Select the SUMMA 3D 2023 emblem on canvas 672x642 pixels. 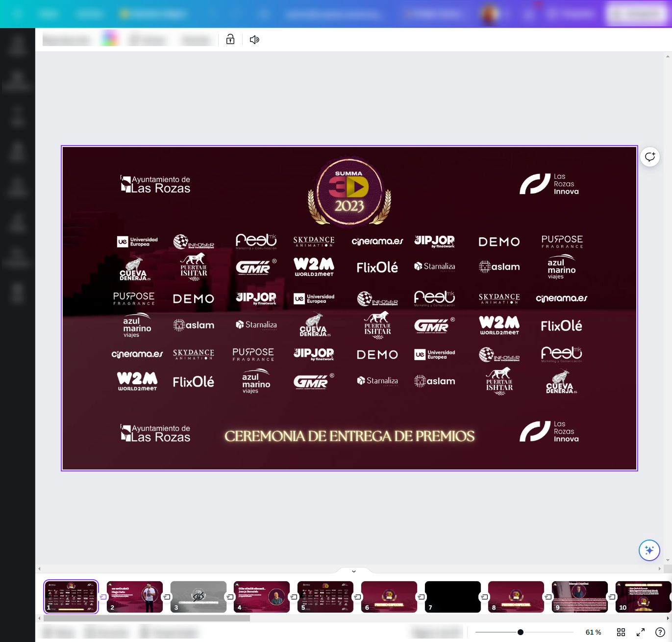point(349,192)
